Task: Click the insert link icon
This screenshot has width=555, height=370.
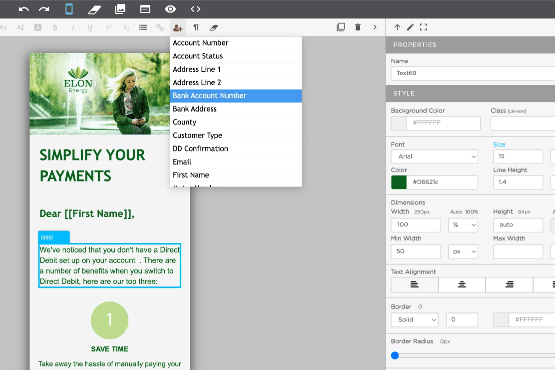Action: coord(160,27)
